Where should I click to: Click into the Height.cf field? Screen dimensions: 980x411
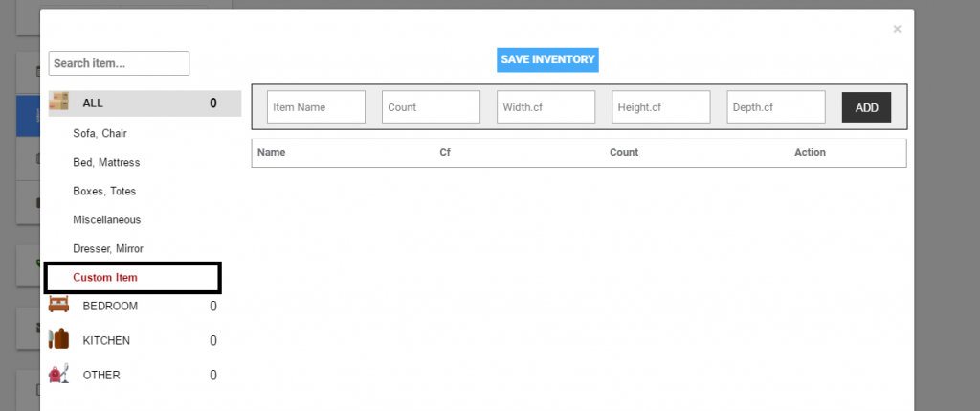tap(661, 107)
